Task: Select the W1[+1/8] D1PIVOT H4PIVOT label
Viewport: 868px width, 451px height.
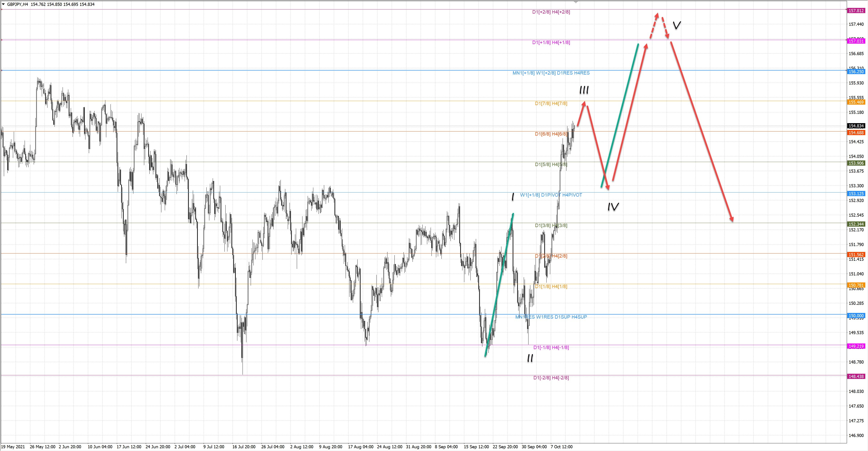Action: [551, 195]
